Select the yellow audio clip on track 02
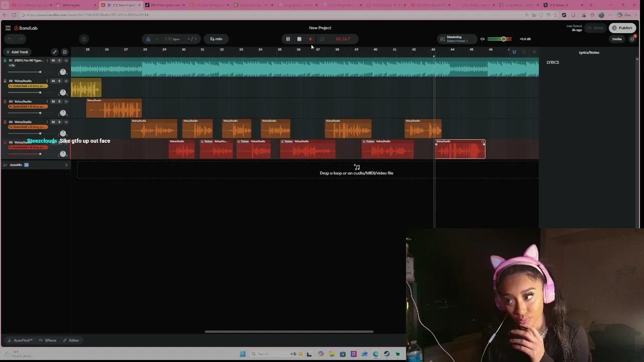 point(86,88)
